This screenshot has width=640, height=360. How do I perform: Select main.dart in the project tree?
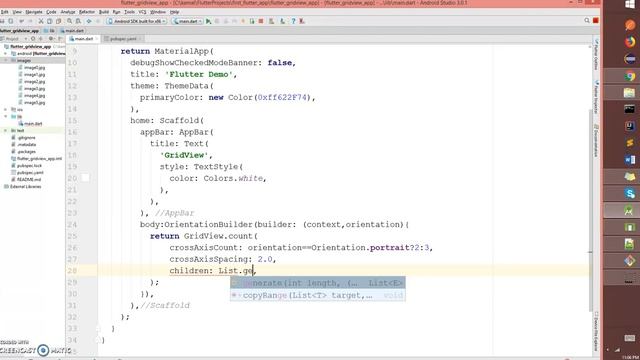point(31,123)
